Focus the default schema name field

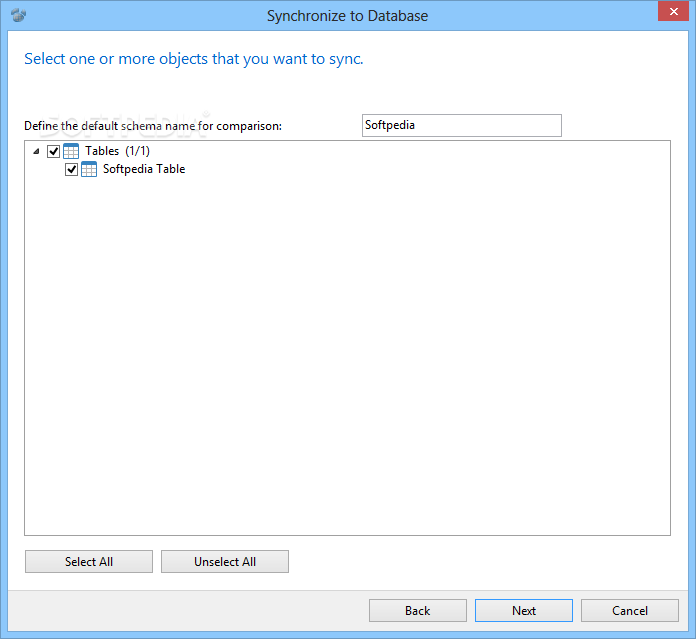[x=462, y=126]
